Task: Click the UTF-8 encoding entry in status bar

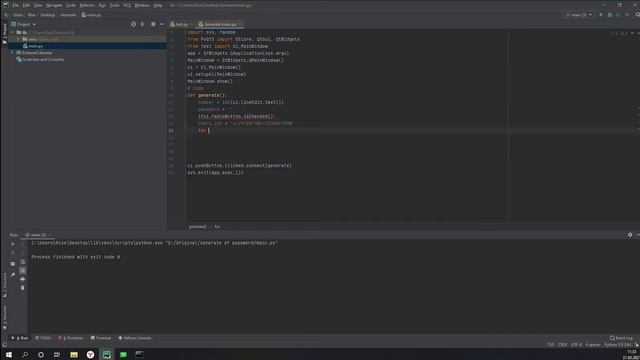Action: tap(576, 345)
